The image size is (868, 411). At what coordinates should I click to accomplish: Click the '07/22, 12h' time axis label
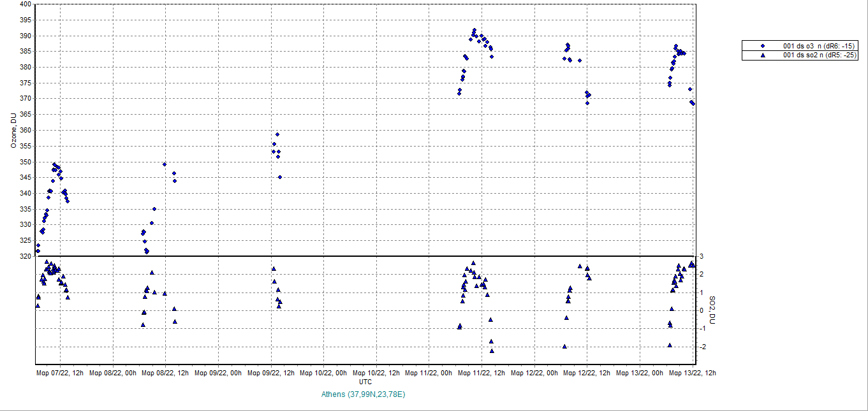pyautogui.click(x=60, y=373)
